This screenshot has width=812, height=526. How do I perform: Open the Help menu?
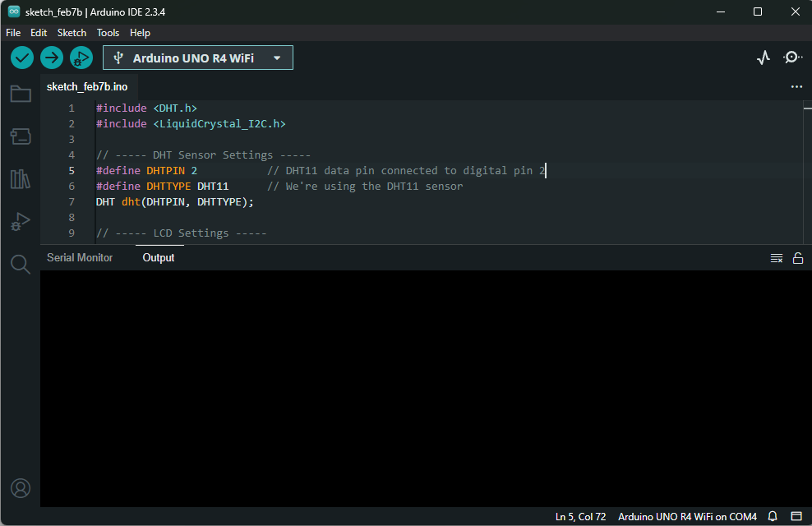click(x=140, y=33)
